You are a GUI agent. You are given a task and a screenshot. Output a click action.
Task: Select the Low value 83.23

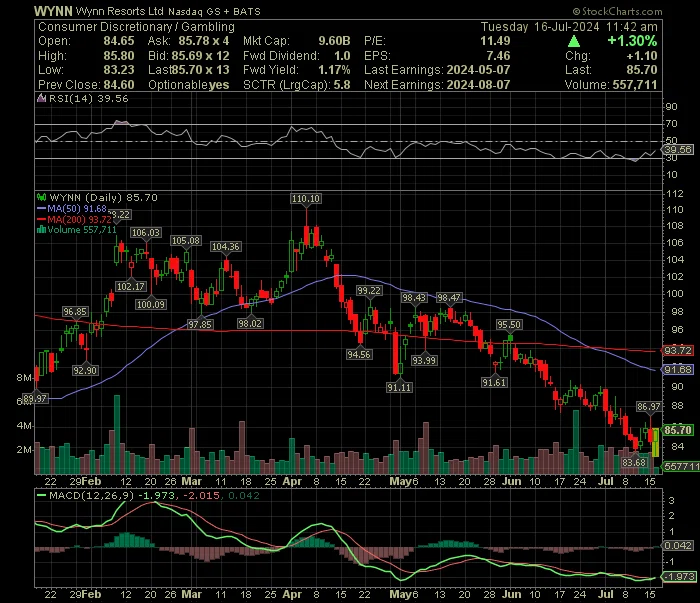coord(119,70)
